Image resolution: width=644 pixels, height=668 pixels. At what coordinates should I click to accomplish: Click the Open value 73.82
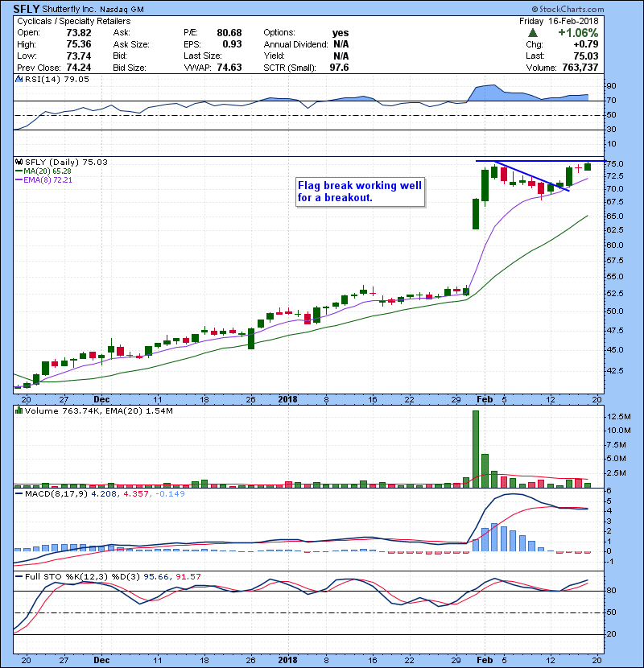pyautogui.click(x=79, y=33)
